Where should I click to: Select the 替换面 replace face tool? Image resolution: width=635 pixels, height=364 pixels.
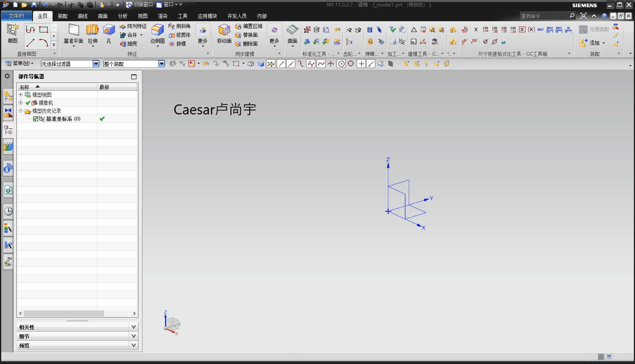pos(246,35)
